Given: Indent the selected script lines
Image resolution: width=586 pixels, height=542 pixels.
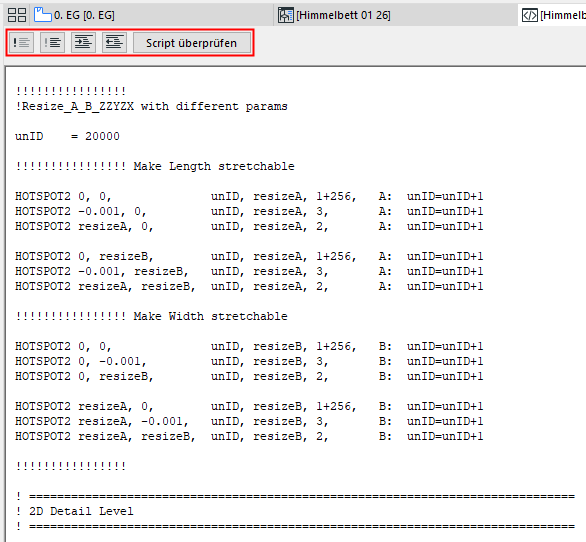Looking at the screenshot, I should point(83,43).
